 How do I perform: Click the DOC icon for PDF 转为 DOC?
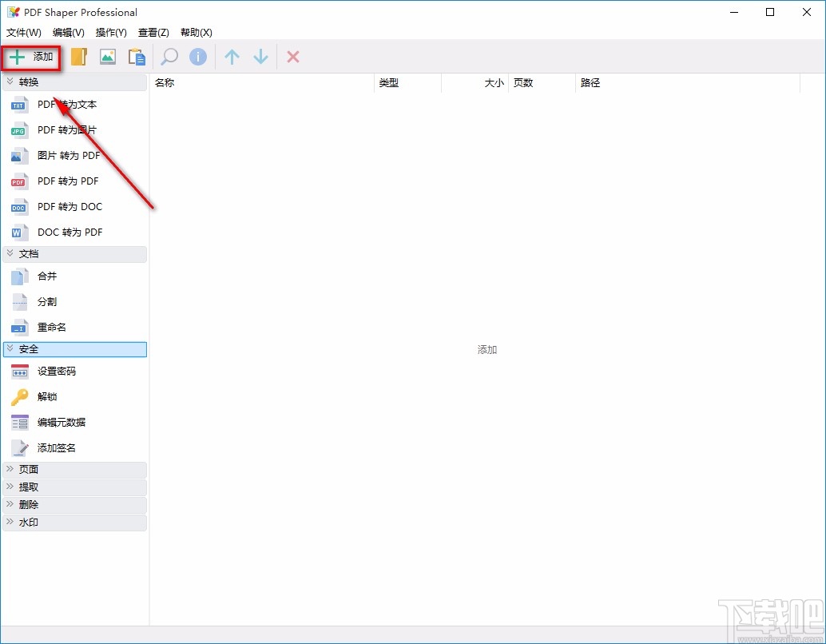(19, 207)
